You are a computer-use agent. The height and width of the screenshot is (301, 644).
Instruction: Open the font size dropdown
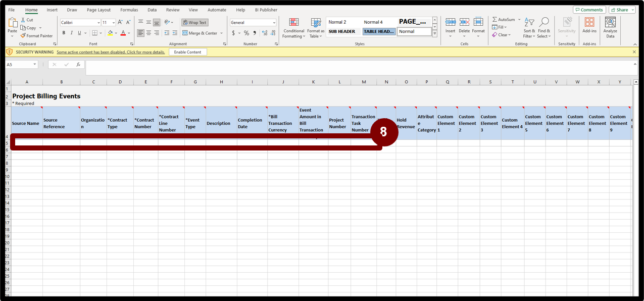[113, 23]
